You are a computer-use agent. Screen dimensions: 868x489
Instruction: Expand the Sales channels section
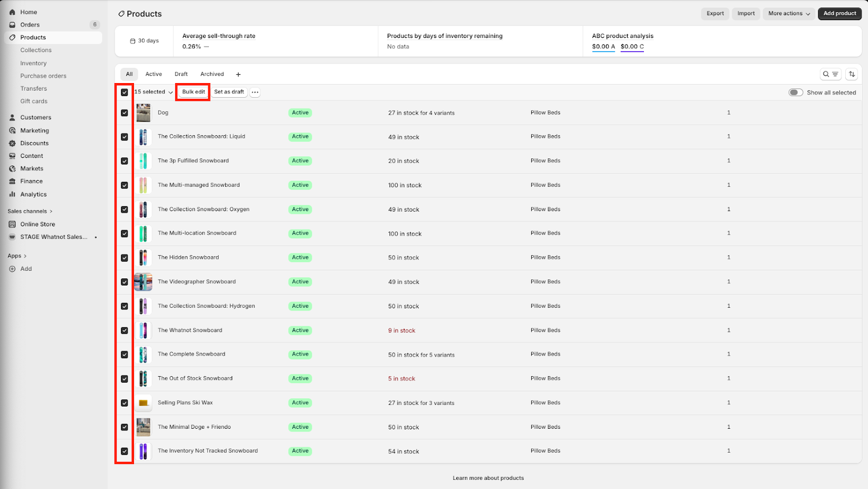point(30,211)
